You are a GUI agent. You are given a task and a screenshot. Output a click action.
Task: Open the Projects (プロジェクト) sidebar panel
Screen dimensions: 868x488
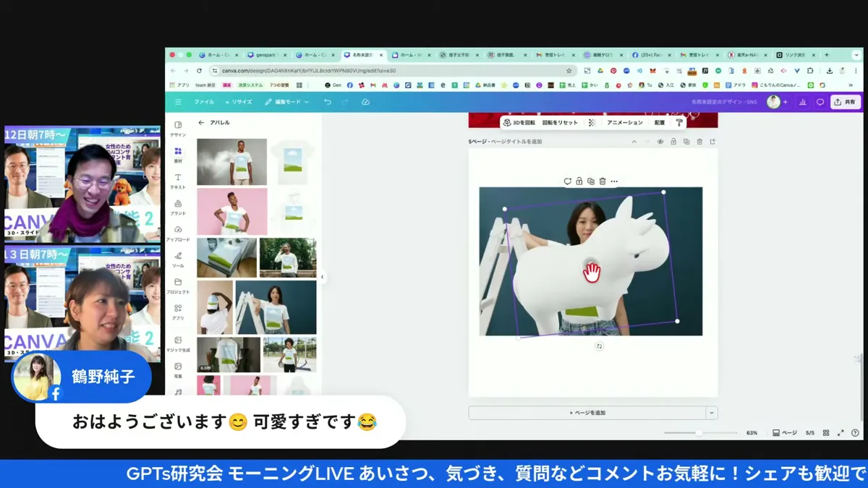(178, 286)
